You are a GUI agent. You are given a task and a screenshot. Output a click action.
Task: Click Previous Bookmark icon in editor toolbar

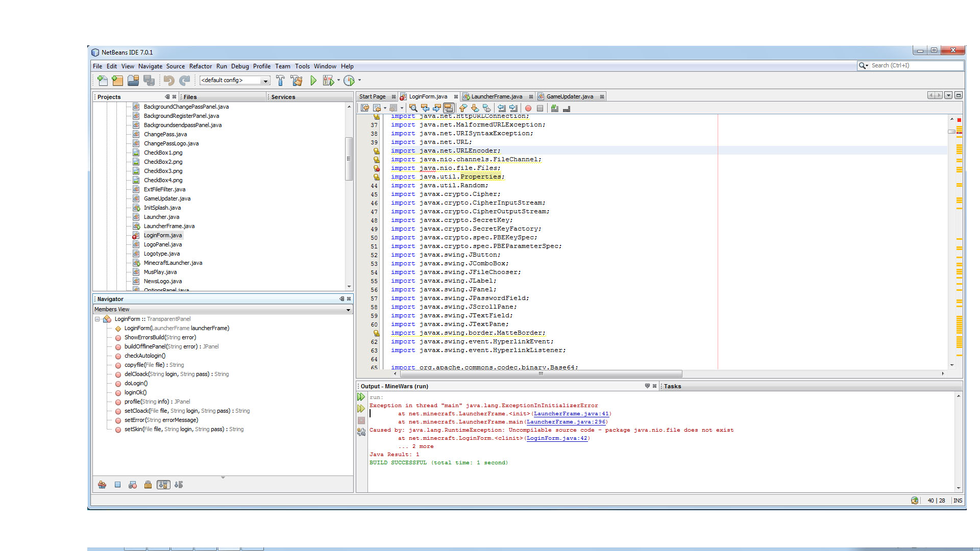coord(463,108)
